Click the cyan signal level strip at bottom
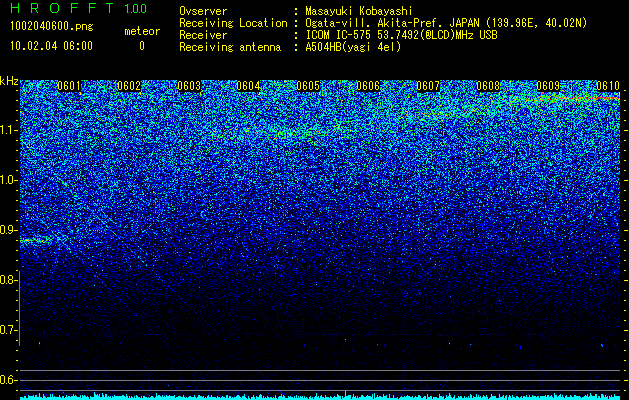Image resolution: width=629 pixels, height=400 pixels. pos(320,397)
